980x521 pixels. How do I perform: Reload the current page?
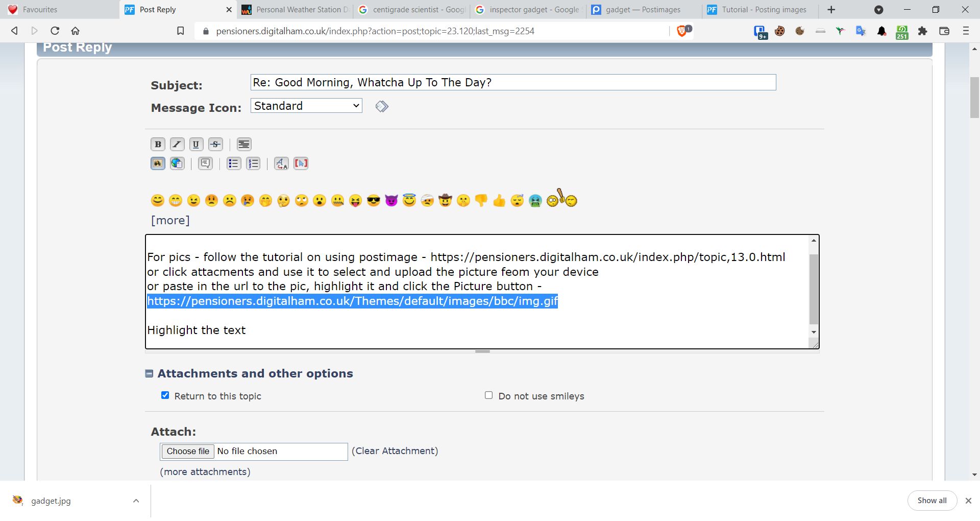55,31
